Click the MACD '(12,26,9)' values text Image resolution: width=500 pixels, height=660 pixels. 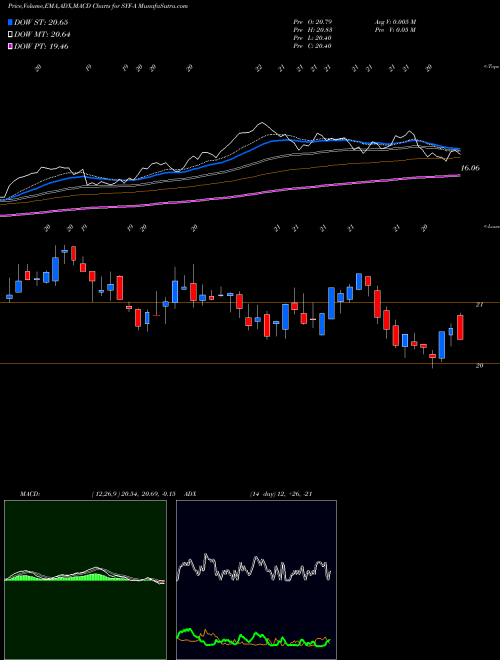(x=133, y=494)
